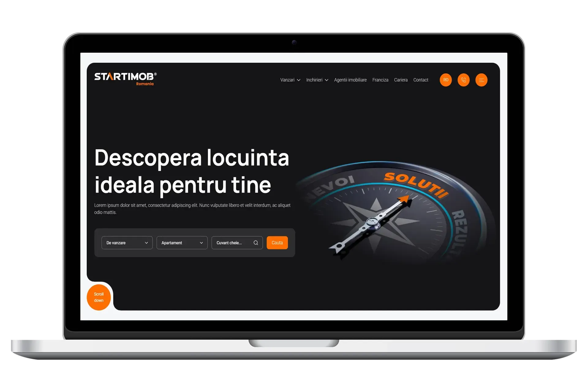Toggle the Cariera navigation tab
This screenshot has height=392, width=588.
click(x=401, y=80)
